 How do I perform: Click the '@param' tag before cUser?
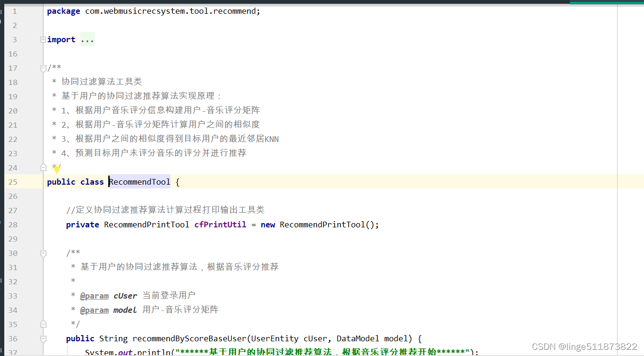[95, 296]
